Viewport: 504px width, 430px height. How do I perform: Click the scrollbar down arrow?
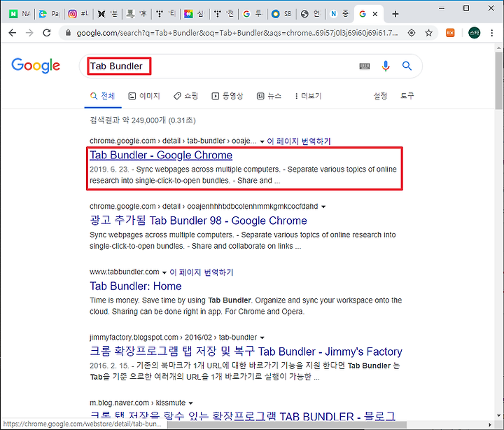[498, 415]
